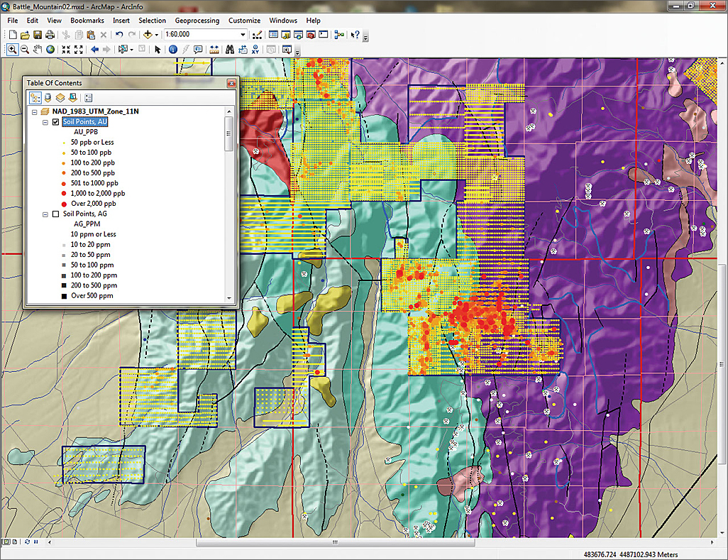Click the Over 2,000 ppb red symbol

(x=64, y=204)
